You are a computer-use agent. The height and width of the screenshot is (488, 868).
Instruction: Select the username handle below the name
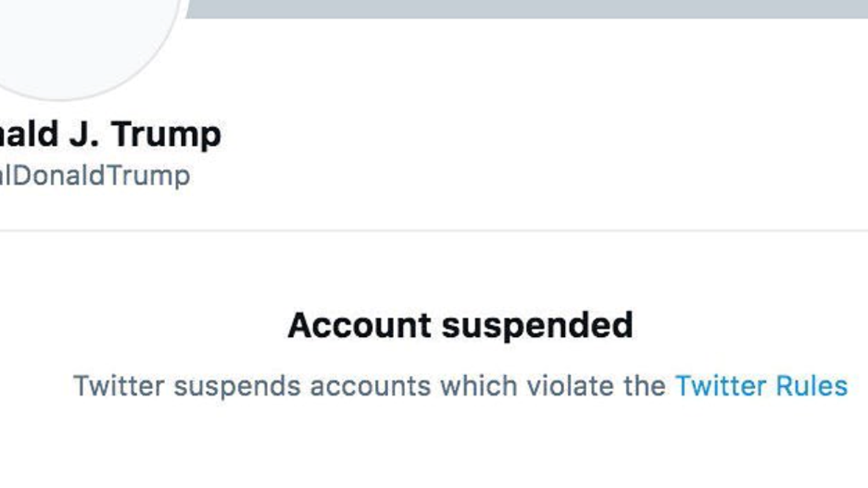tap(93, 175)
